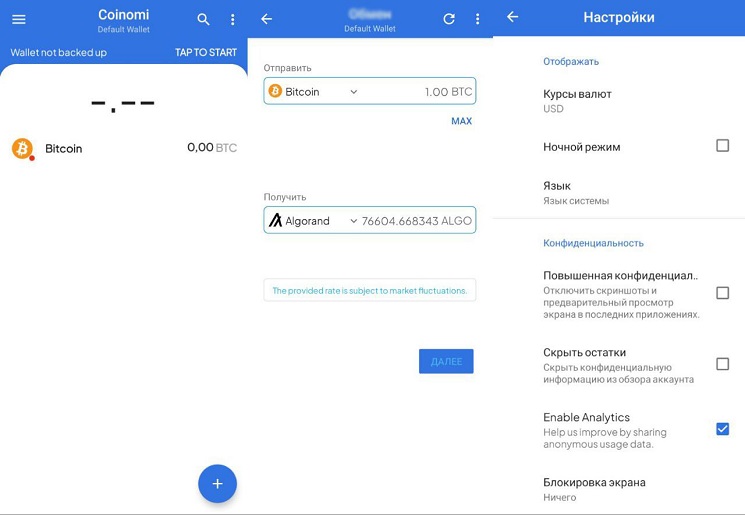Check the Повышенная конфиденциальность option
The width and height of the screenshot is (745, 515).
pyautogui.click(x=722, y=293)
